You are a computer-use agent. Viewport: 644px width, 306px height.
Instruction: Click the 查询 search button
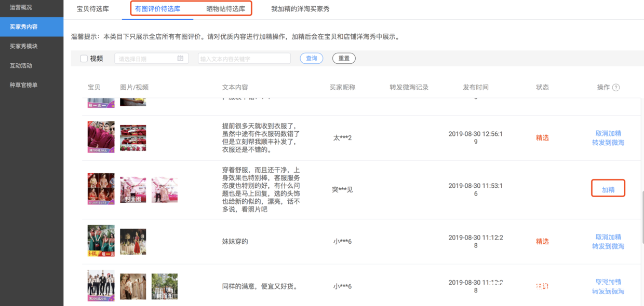312,59
